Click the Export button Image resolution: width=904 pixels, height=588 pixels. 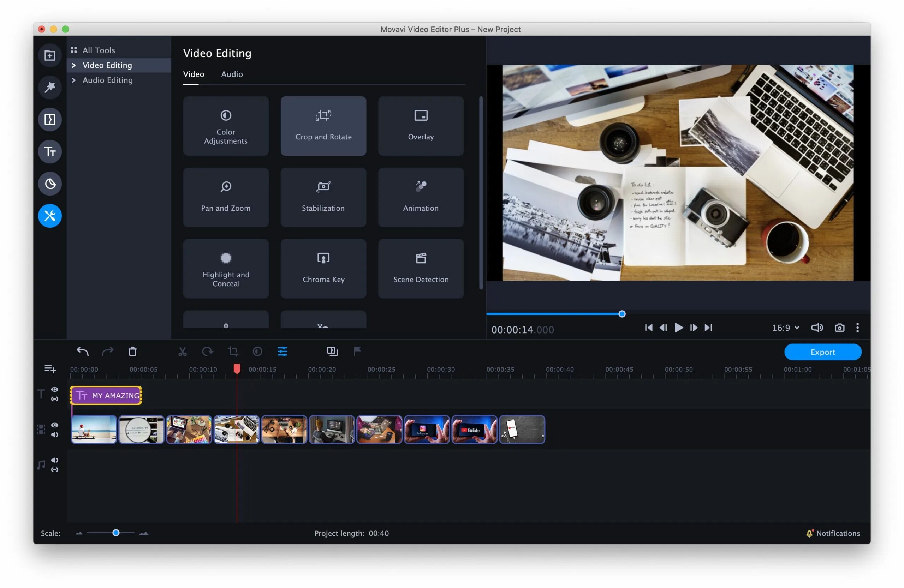click(x=822, y=352)
